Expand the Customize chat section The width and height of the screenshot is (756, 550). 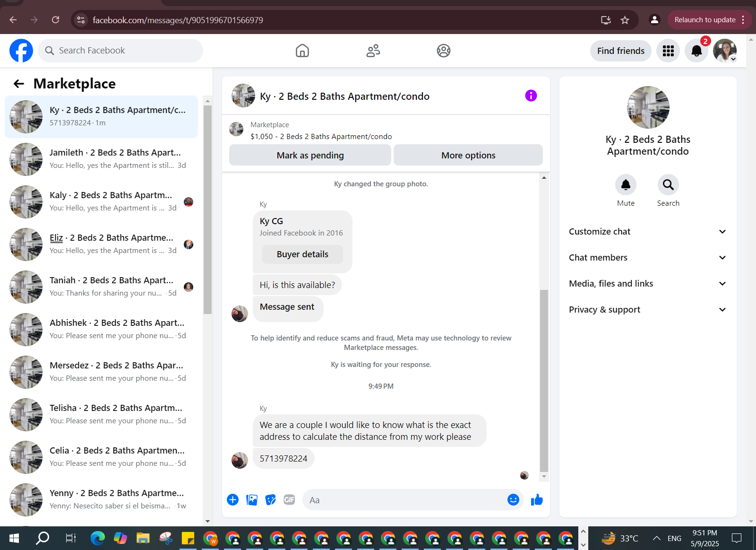648,232
